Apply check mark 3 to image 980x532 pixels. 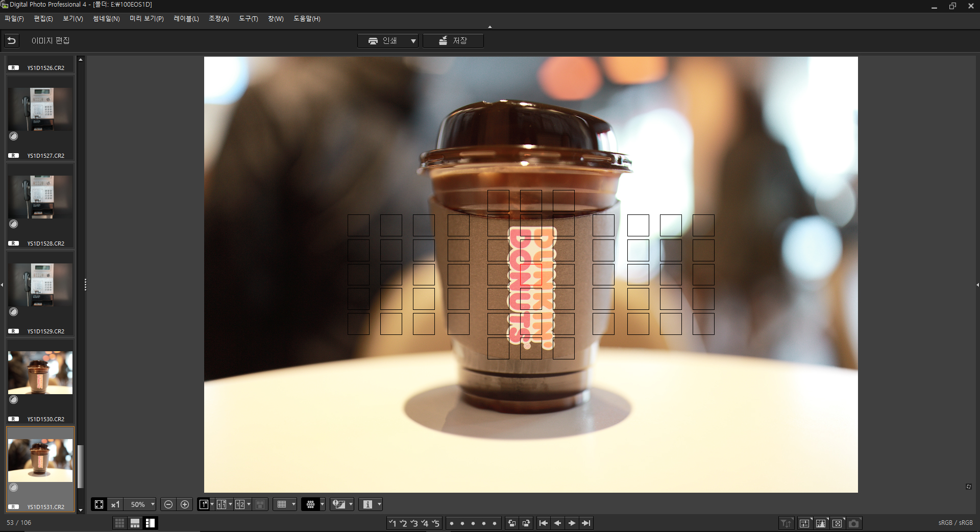coord(414,523)
